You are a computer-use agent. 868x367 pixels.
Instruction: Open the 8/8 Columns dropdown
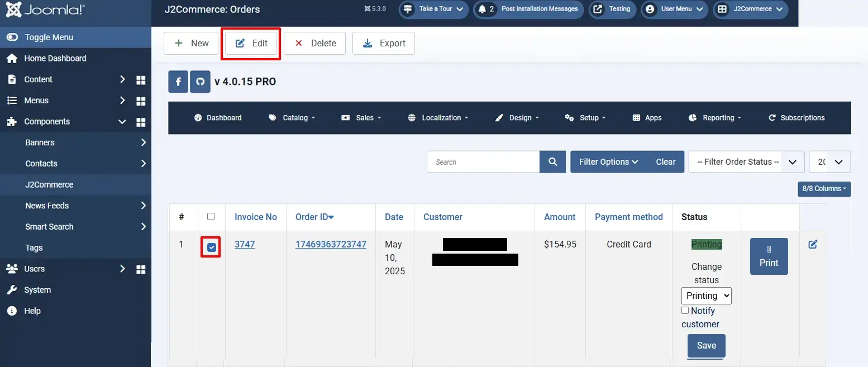[824, 189]
